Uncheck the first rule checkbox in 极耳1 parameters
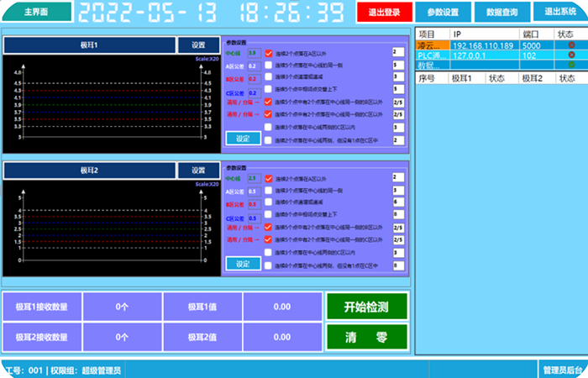The height and width of the screenshot is (378, 588). coord(268,53)
